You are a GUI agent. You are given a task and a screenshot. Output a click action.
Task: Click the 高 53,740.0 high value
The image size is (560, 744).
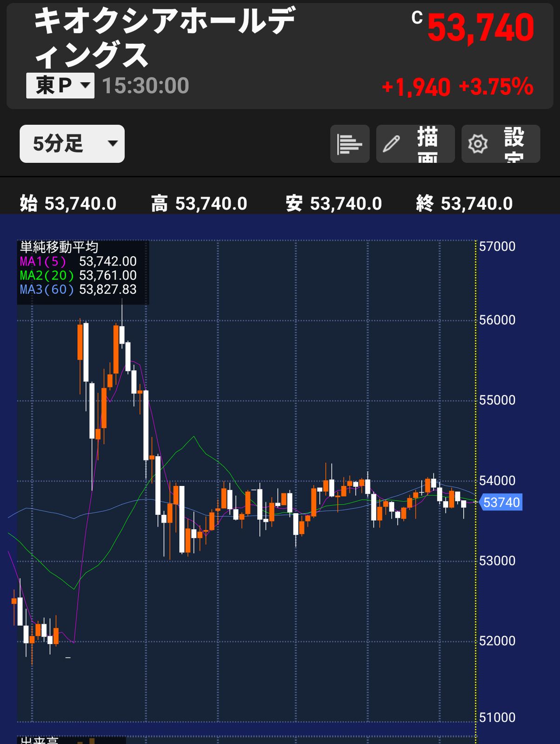pos(199,204)
